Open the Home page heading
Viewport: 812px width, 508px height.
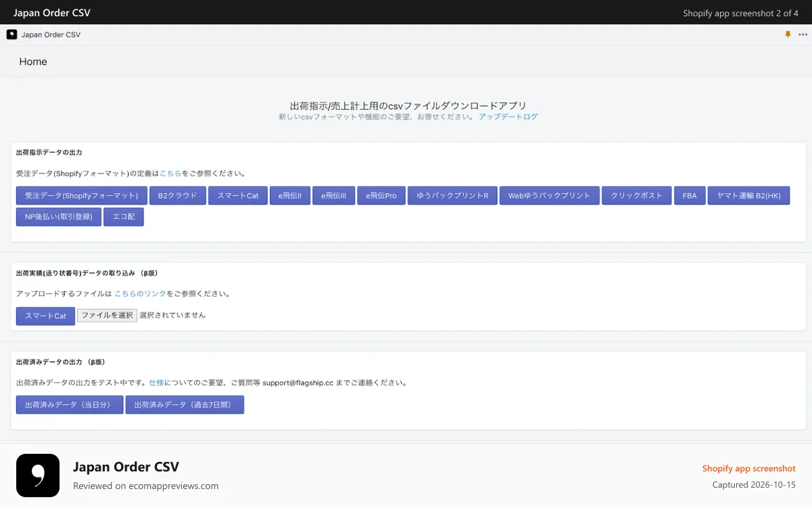pyautogui.click(x=33, y=62)
